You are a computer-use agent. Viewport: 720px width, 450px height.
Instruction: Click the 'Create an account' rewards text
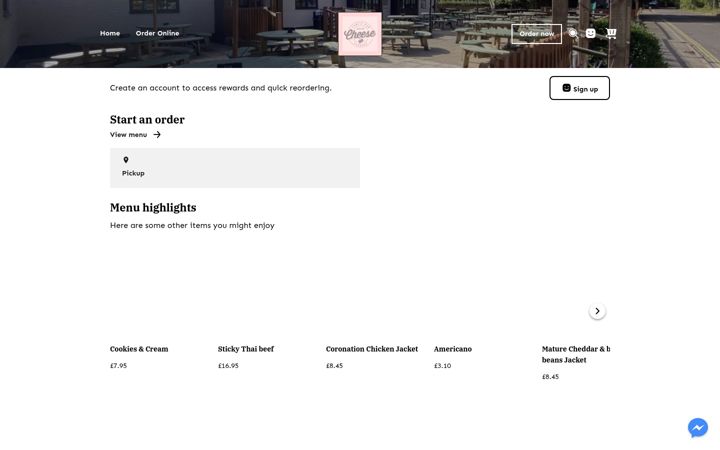(x=220, y=88)
